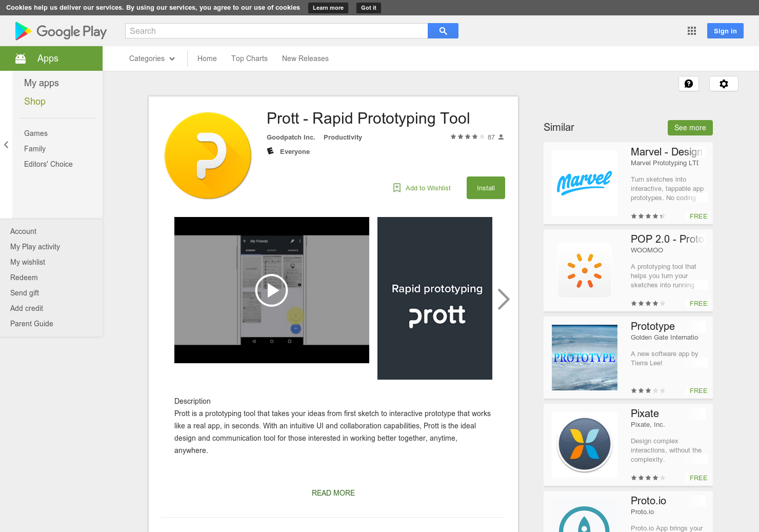Open the Google apps grid icon
The width and height of the screenshot is (759, 532).
click(691, 31)
